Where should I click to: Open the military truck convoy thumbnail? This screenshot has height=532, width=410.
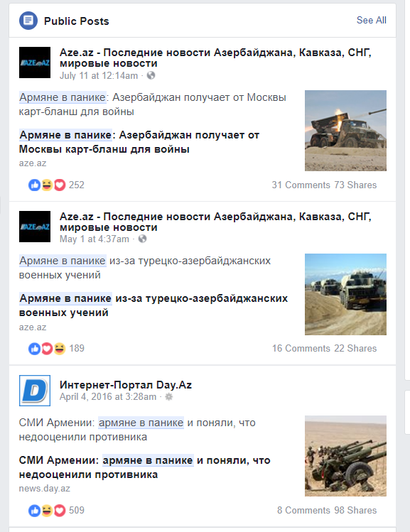tap(345, 294)
